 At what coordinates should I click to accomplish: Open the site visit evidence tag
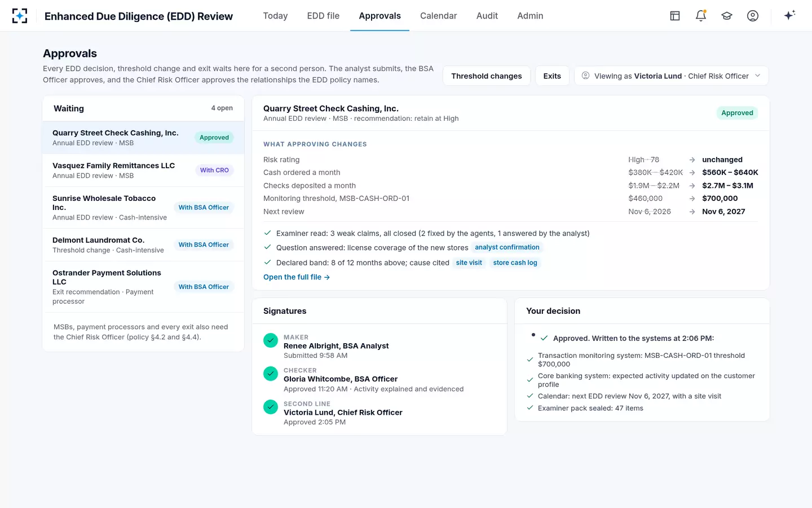[x=469, y=262]
